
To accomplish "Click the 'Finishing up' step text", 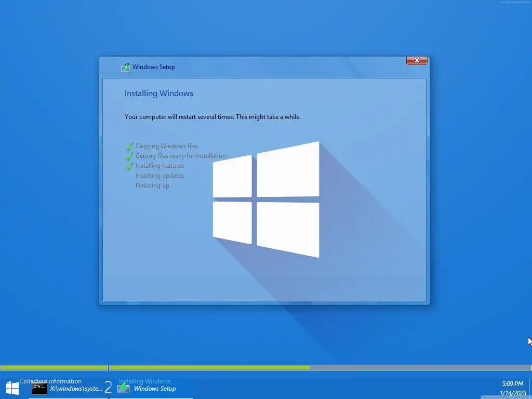I will click(x=152, y=185).
